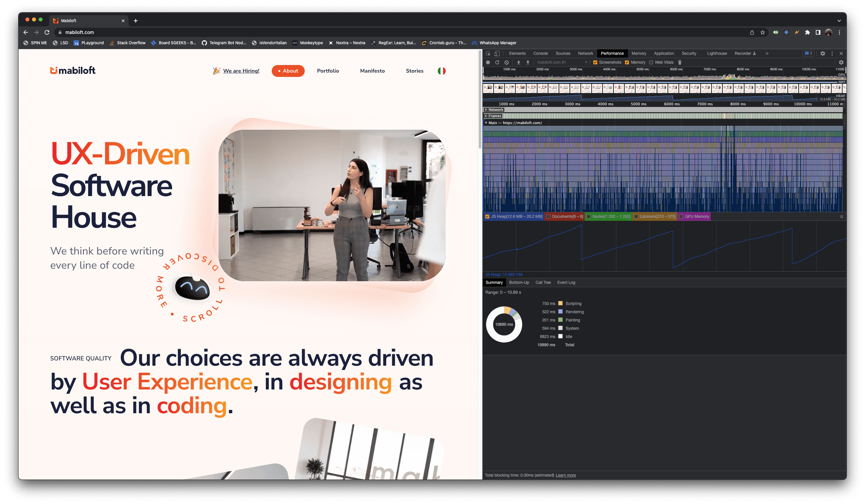The width and height of the screenshot is (865, 504).
Task: Switch to the Bottom-Up tab
Action: click(519, 282)
